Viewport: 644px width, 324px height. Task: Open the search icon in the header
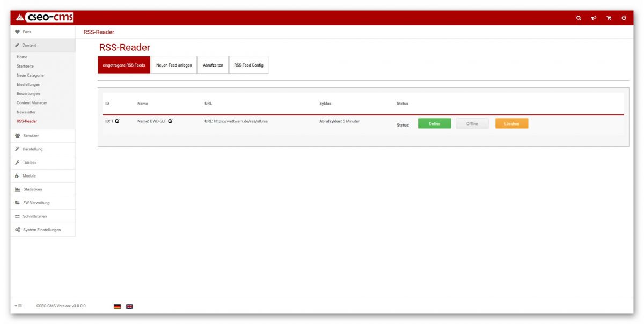[x=579, y=18]
